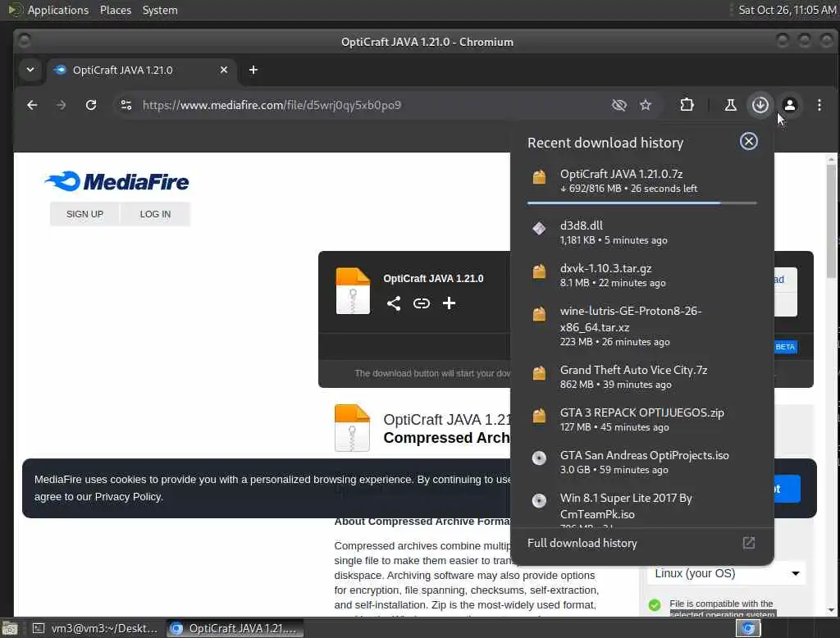Share the OptiCraft file via share icon
Image resolution: width=840 pixels, height=638 pixels.
pos(394,303)
